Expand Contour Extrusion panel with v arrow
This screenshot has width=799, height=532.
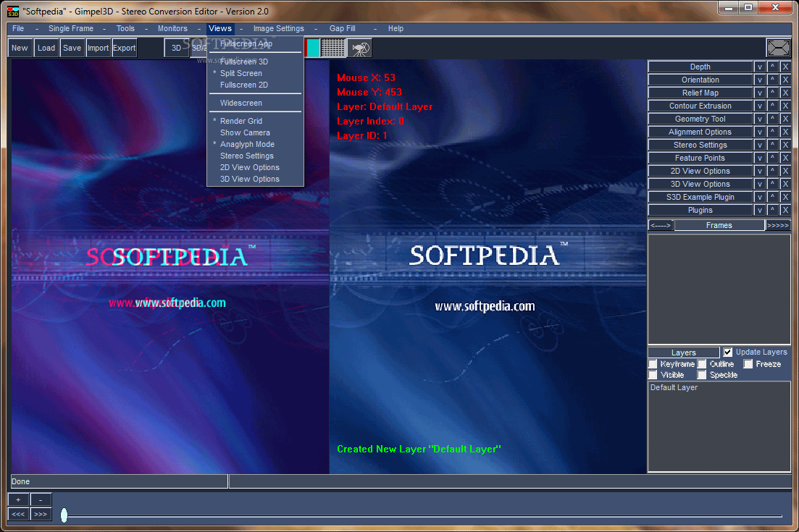pos(760,106)
